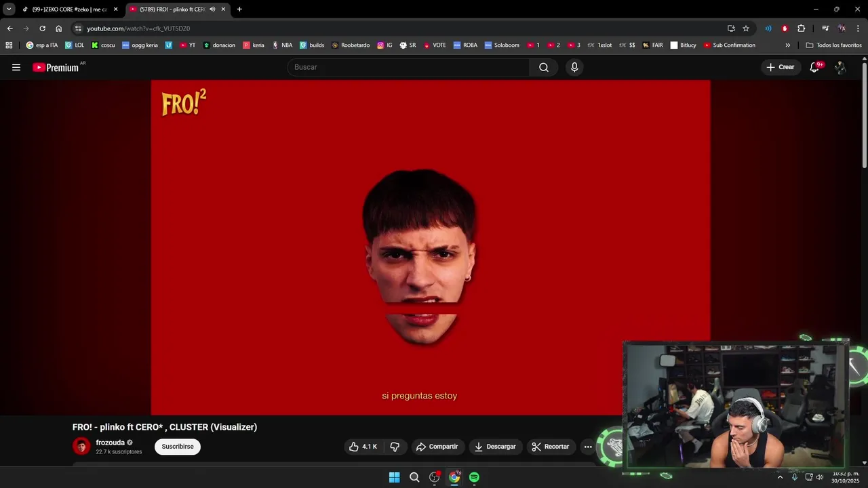Click Chrome icon in the taskbar
Screen dimensions: 868x488
click(x=454, y=477)
